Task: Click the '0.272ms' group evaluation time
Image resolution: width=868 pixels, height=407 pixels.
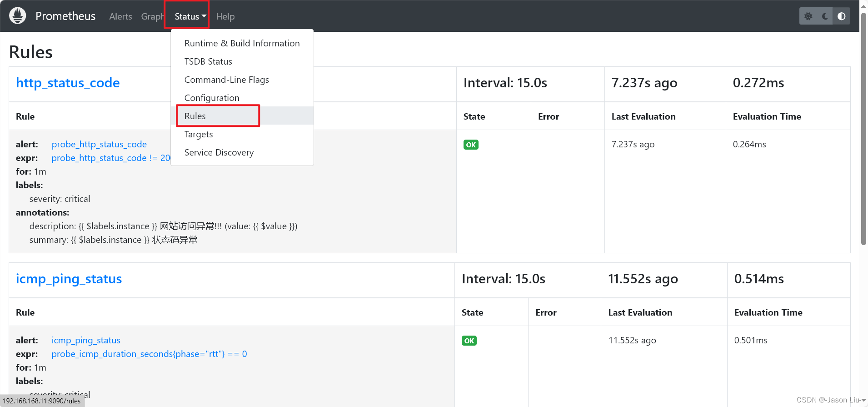Action: point(758,83)
